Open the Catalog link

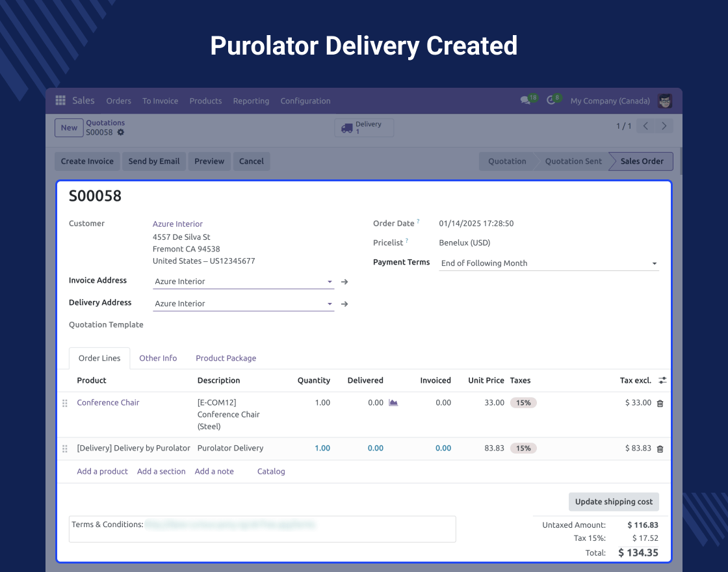(271, 471)
